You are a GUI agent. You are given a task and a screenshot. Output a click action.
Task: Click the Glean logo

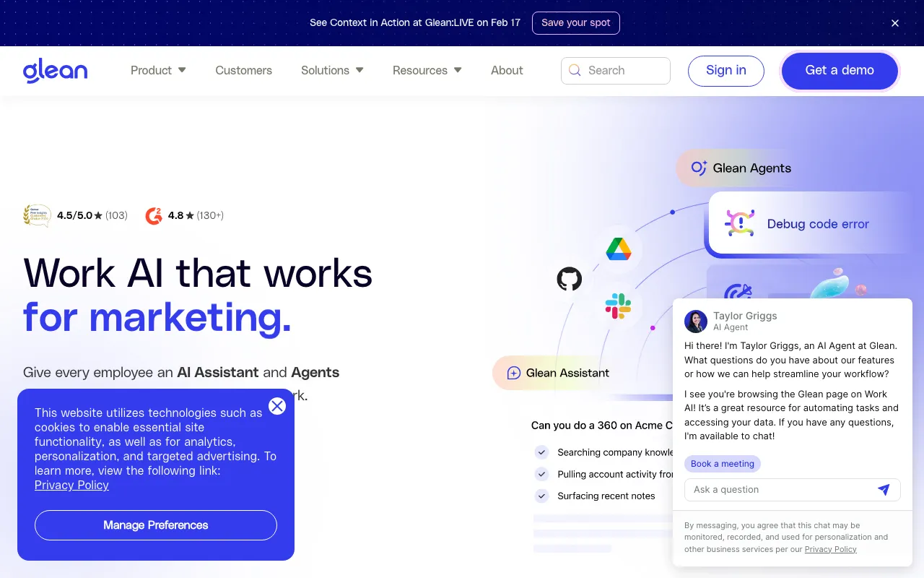point(55,71)
